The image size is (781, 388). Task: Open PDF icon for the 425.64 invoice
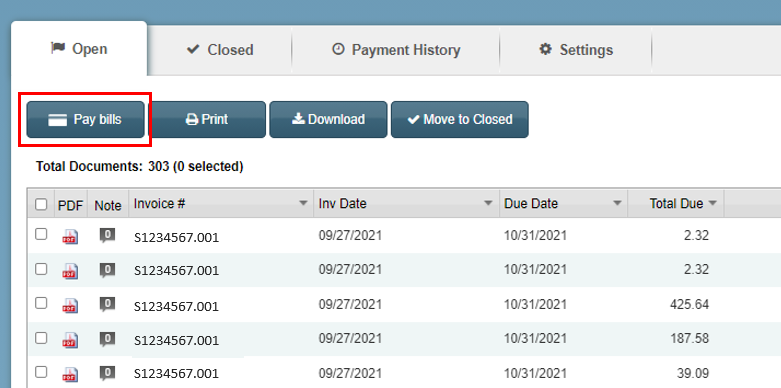[x=70, y=305]
